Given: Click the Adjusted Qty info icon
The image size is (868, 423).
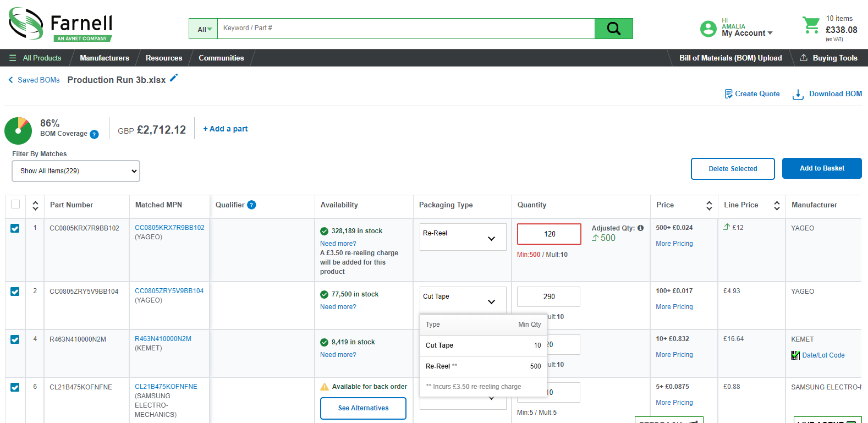Looking at the screenshot, I should (x=640, y=228).
